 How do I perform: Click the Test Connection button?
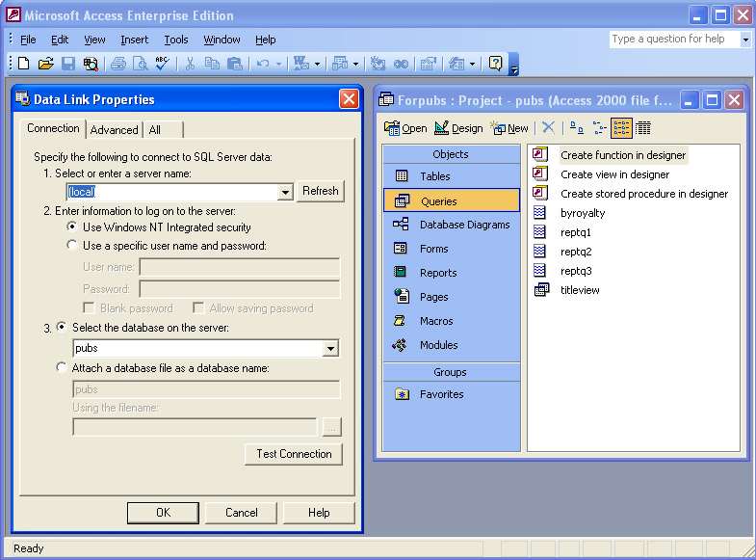click(x=294, y=454)
